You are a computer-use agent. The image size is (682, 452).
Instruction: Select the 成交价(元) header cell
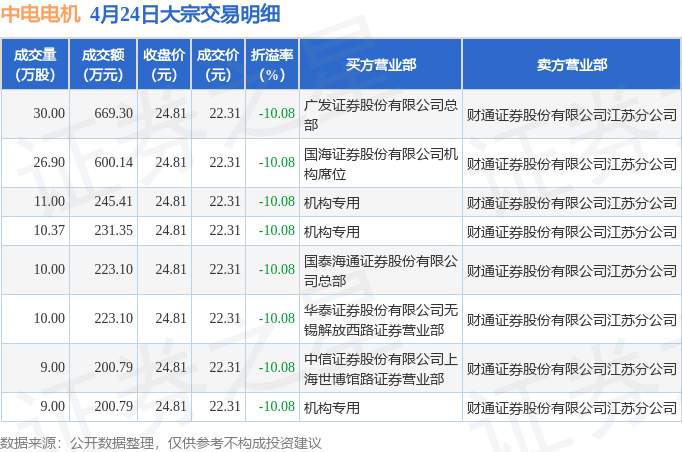pos(218,64)
